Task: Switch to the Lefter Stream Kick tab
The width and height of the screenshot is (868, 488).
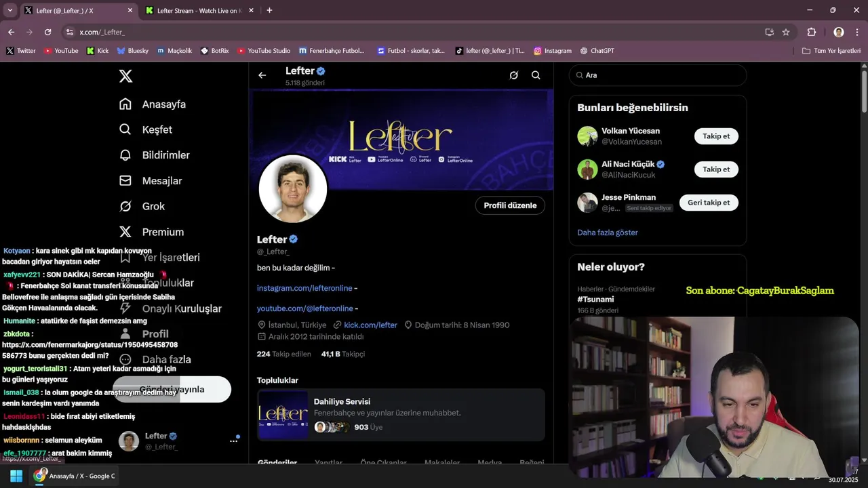Action: tap(199, 11)
